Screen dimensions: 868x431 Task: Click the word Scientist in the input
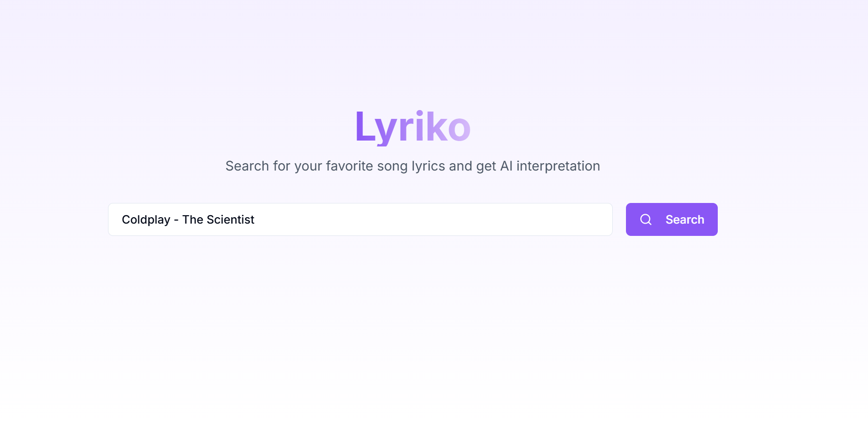(x=231, y=219)
